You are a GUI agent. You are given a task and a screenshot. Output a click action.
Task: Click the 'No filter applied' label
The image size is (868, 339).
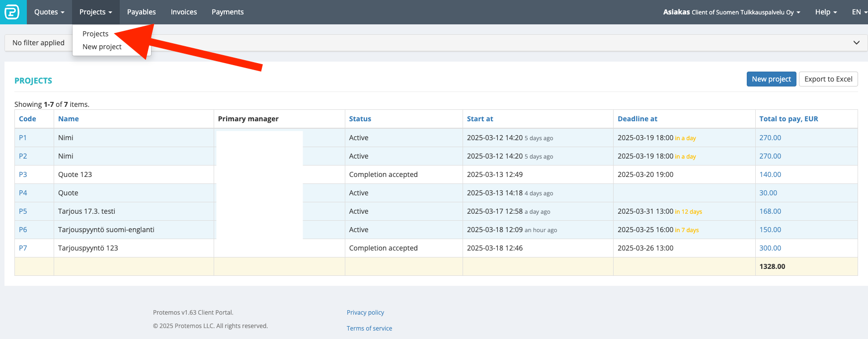(x=38, y=43)
